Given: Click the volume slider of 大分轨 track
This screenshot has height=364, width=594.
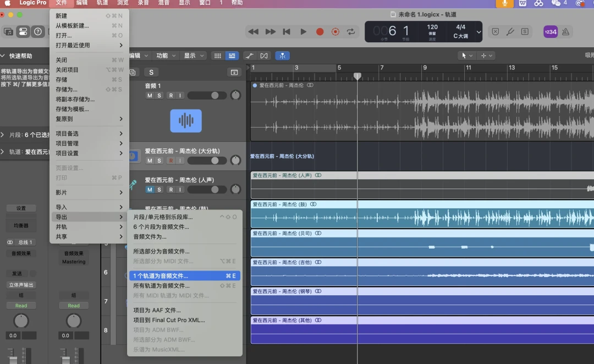Looking at the screenshot, I should (x=207, y=161).
